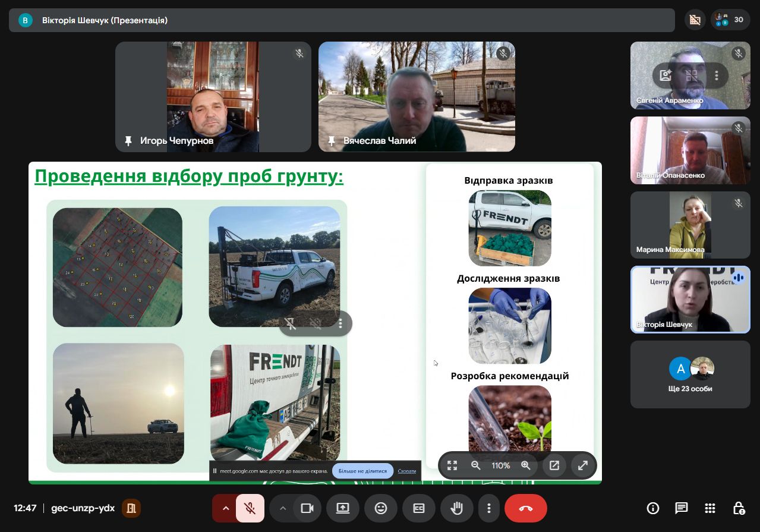Screen dimensions: 760x532
Task: Open meeting details info icon
Action: [653, 508]
